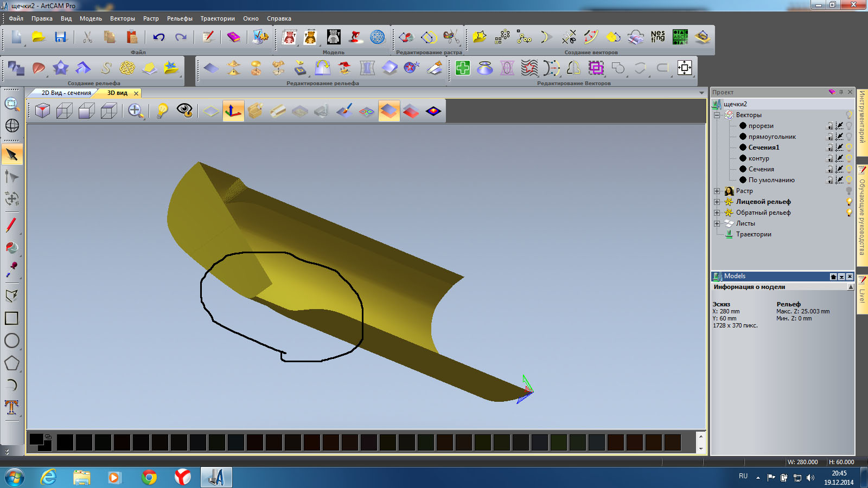Select the Траектории item in the project tree

tap(753, 234)
